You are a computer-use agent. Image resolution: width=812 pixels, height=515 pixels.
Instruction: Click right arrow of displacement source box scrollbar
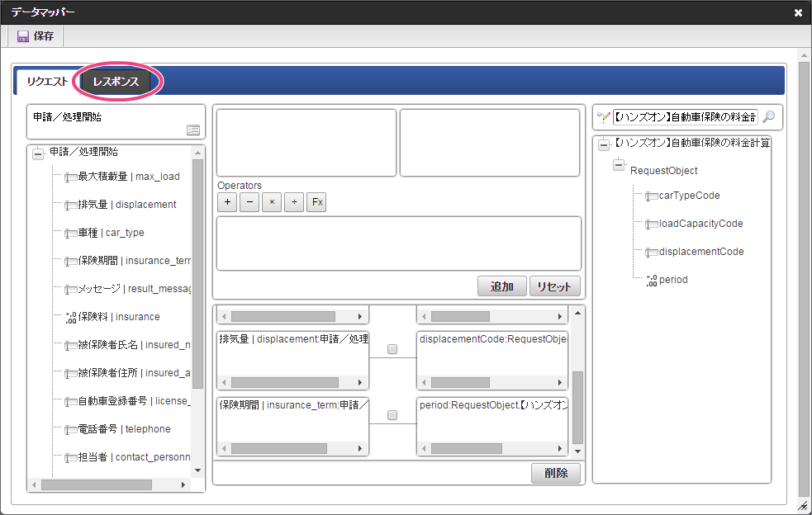tap(360, 382)
